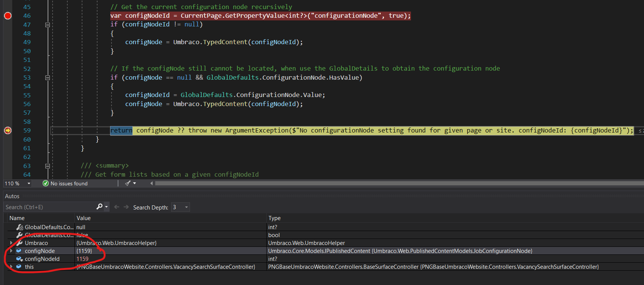Click GlobalDefaults on line 53
Image resolution: width=644 pixels, height=285 pixels.
pos(233,78)
